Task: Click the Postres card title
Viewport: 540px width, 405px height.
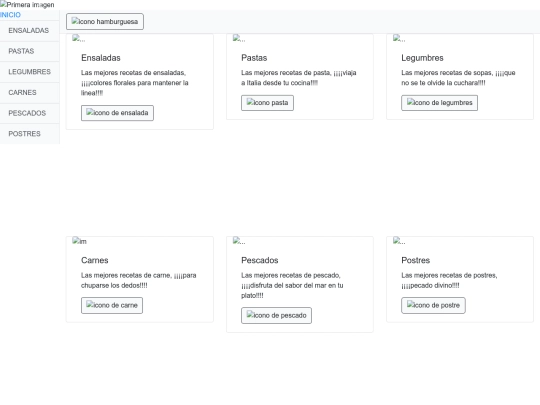Action: (x=415, y=260)
